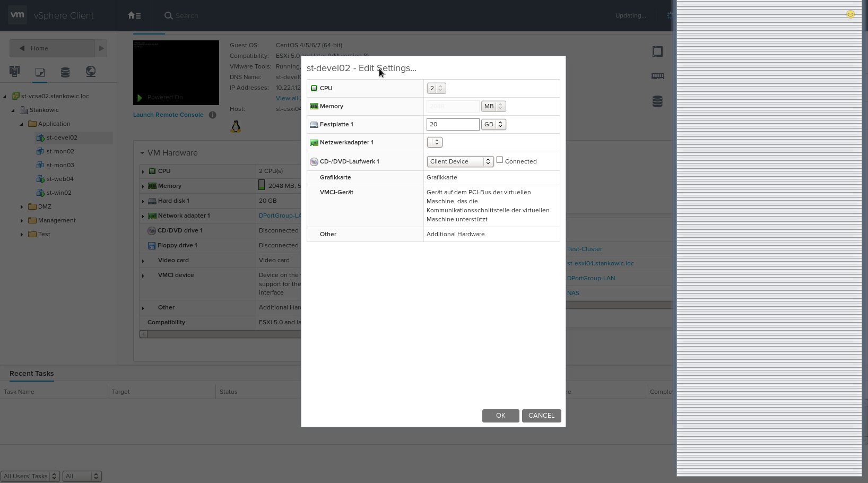
Task: Click the CPU usage icon at right
Action: coord(657,51)
